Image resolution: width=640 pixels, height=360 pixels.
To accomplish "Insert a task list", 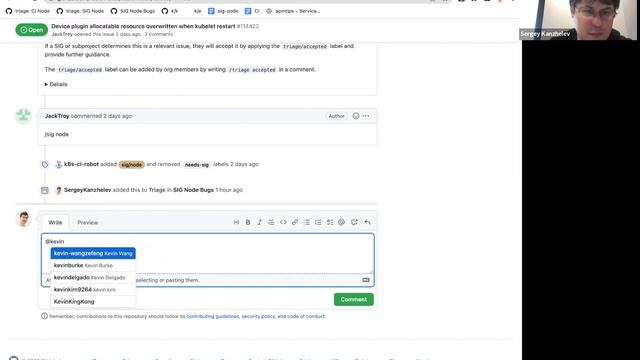I will (330, 222).
